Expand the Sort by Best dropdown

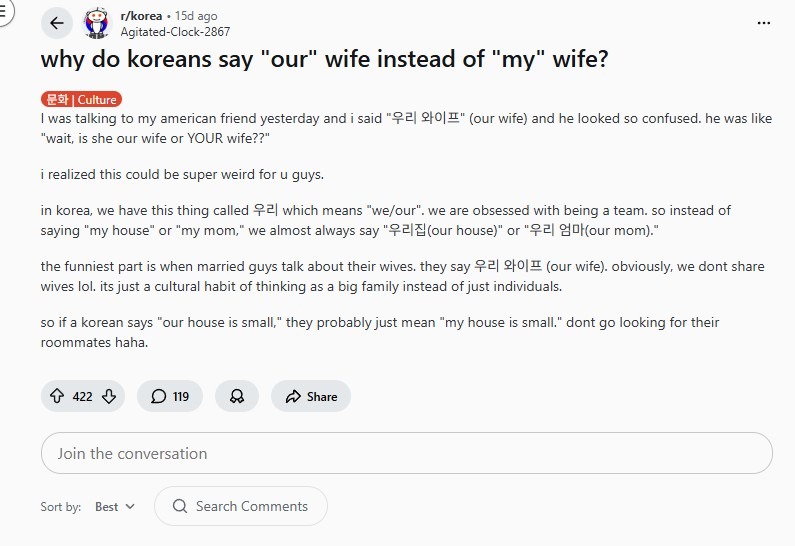tap(114, 507)
